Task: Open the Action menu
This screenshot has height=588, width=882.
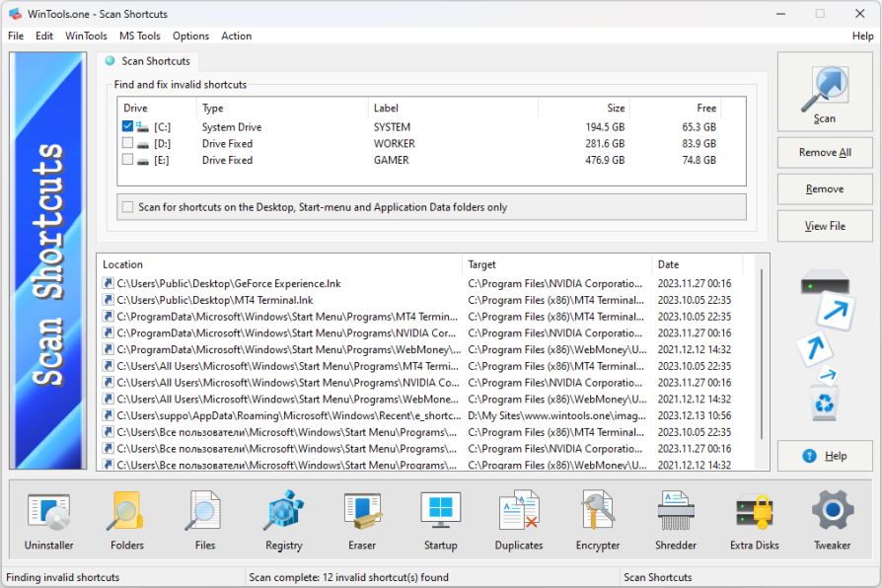Action: [x=236, y=37]
